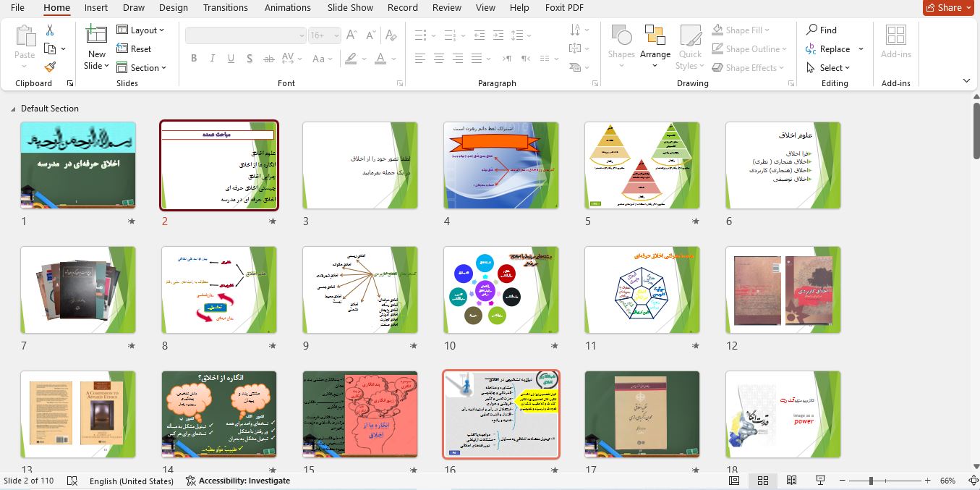
Task: Click the Decrease Font Size icon
Action: [372, 35]
